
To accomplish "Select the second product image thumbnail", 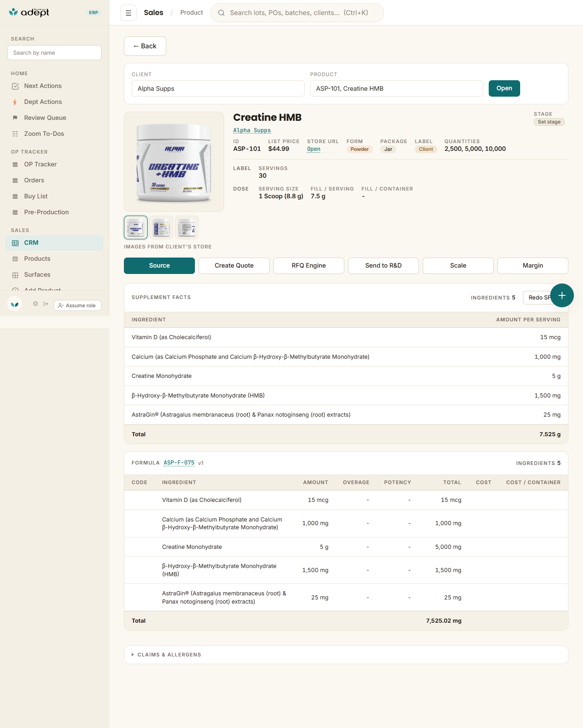I will pos(161,227).
